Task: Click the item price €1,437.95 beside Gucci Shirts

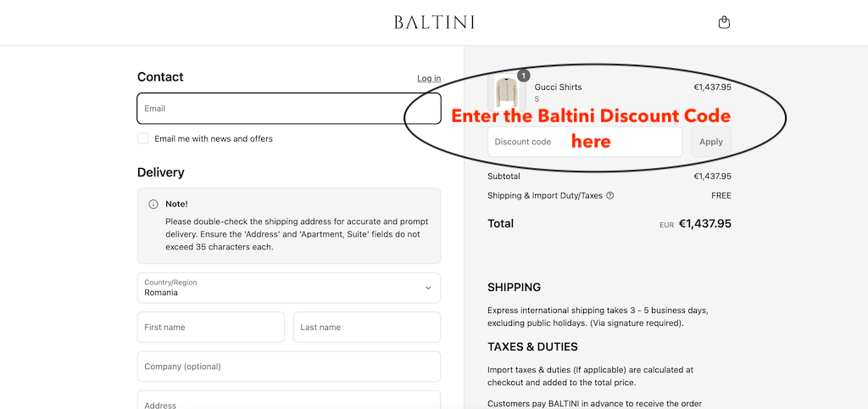Action: pyautogui.click(x=712, y=87)
